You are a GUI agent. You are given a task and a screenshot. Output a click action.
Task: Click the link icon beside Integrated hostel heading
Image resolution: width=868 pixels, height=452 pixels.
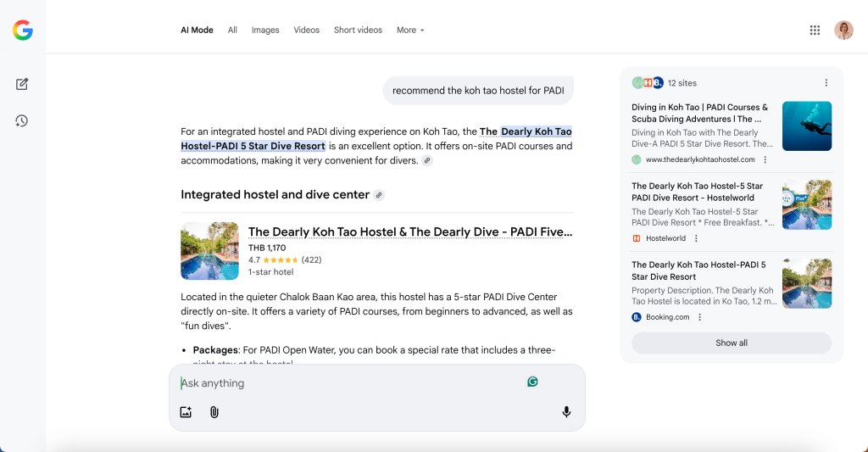pyautogui.click(x=379, y=195)
